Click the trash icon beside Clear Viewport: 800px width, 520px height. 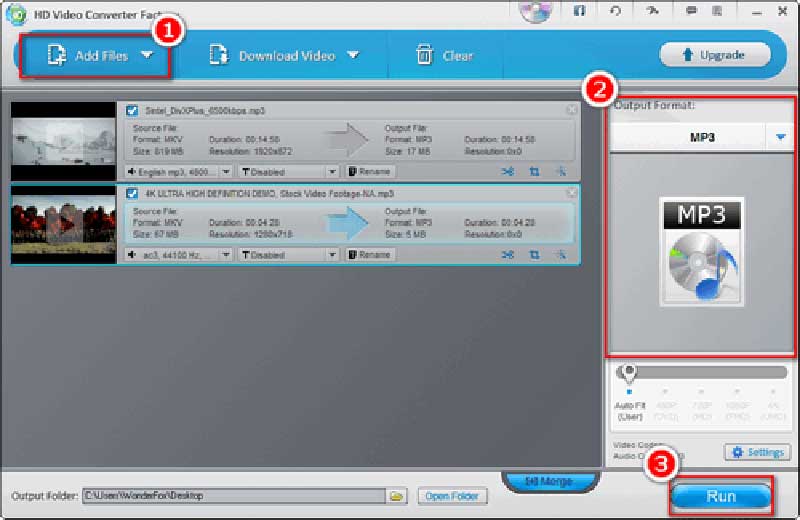point(424,55)
